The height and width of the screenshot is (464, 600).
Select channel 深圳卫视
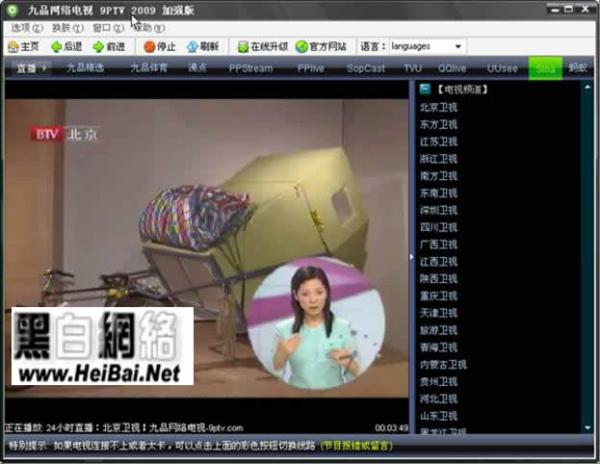point(438,210)
